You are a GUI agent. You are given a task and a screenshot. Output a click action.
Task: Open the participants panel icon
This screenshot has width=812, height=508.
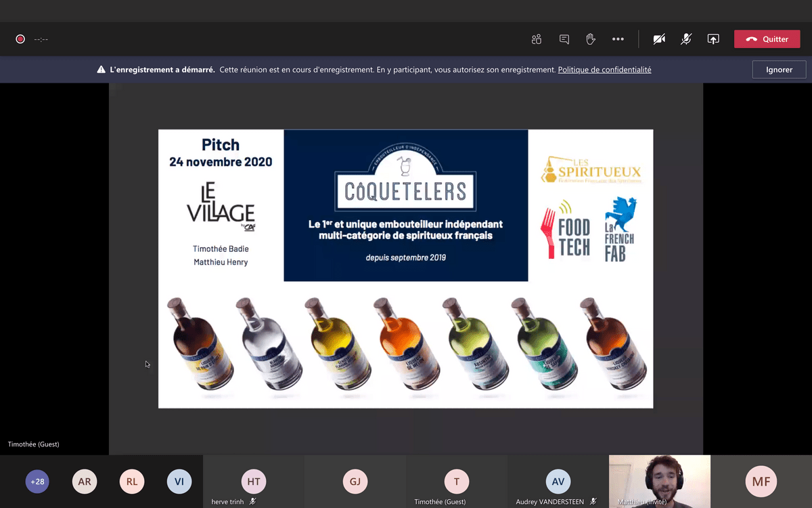(x=537, y=39)
